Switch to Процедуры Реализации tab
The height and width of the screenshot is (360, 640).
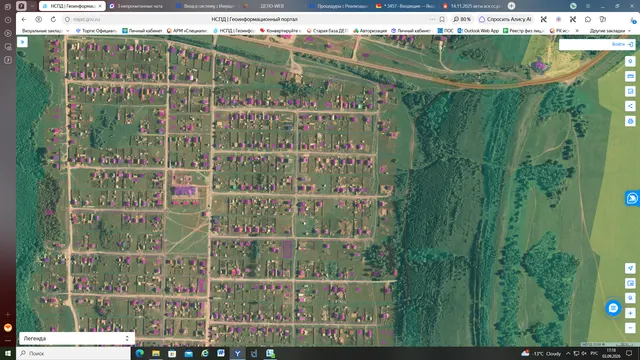(x=339, y=6)
